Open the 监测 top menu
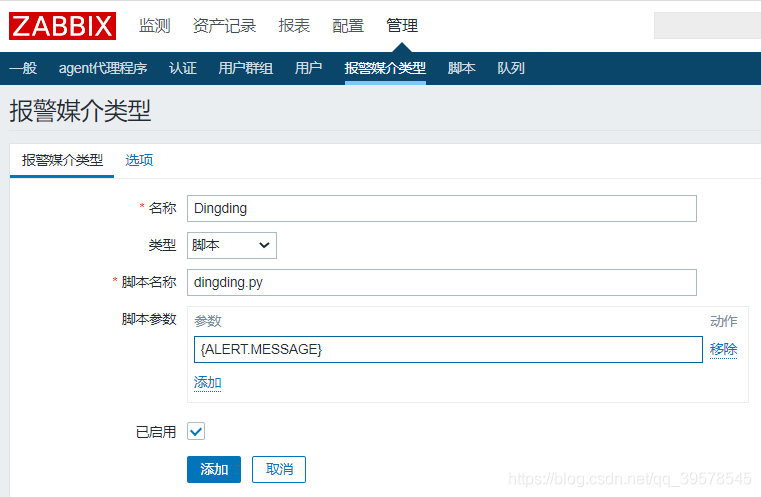Viewport: 761px width, 497px height. (x=154, y=26)
